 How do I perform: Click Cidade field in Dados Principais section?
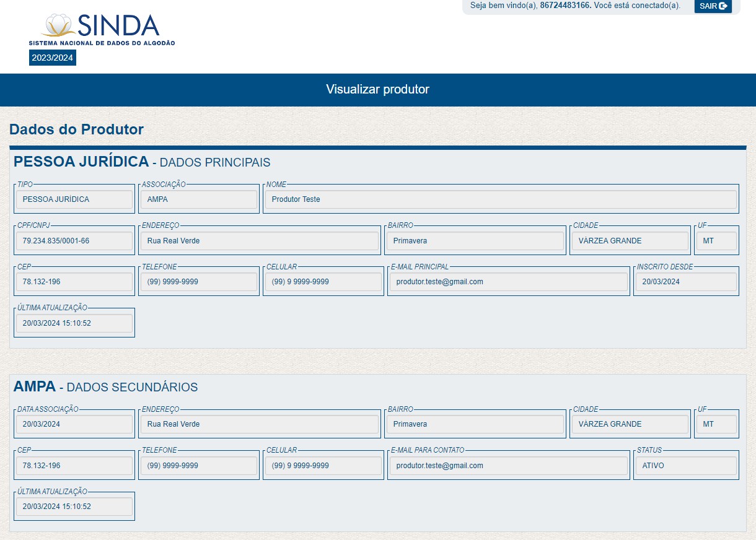pyautogui.click(x=630, y=241)
